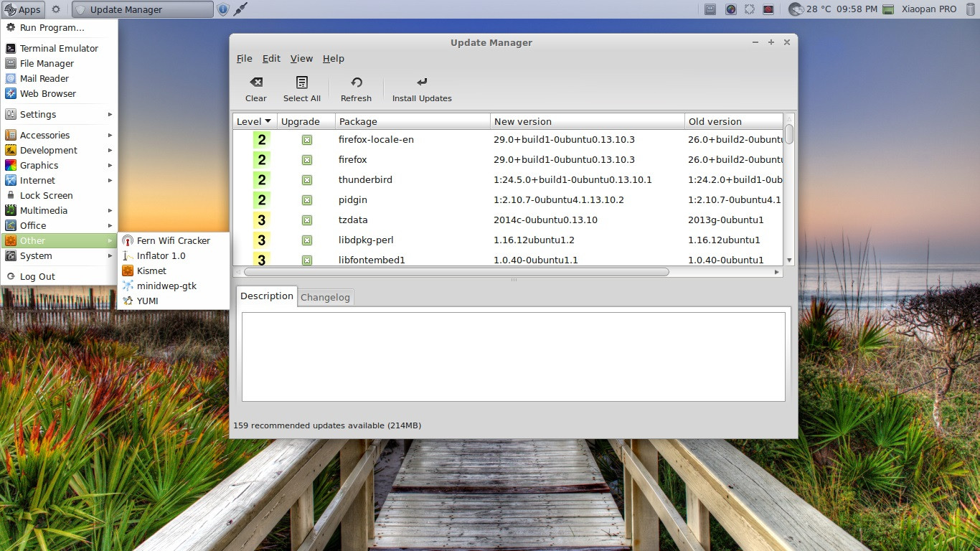This screenshot has height=551, width=980.
Task: Click level 3 badge of tzdata row
Action: (x=262, y=220)
